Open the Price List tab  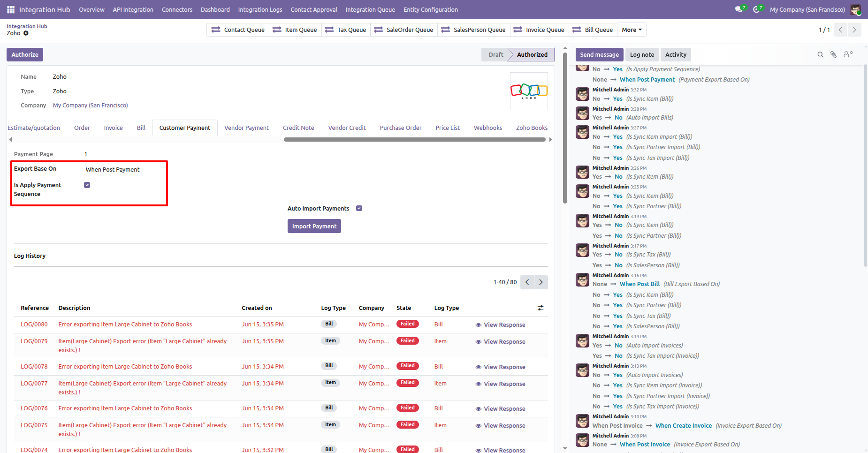pyautogui.click(x=448, y=128)
